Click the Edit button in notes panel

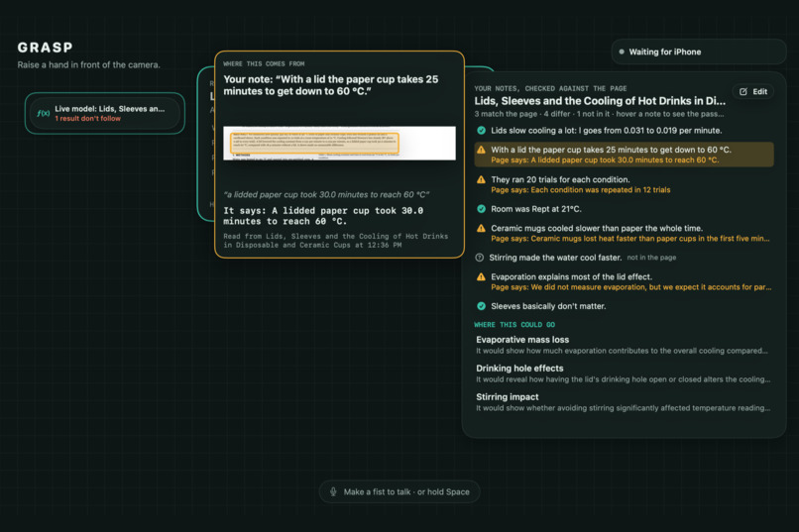753,91
